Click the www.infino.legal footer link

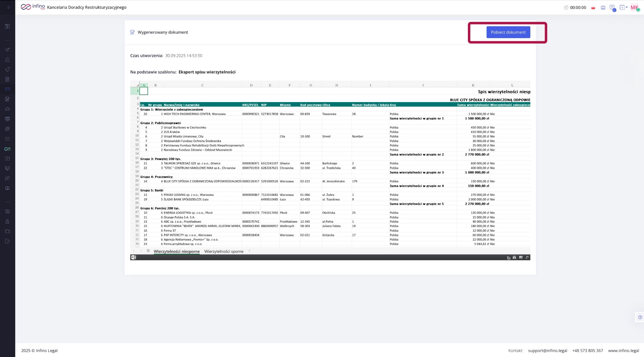(x=623, y=350)
